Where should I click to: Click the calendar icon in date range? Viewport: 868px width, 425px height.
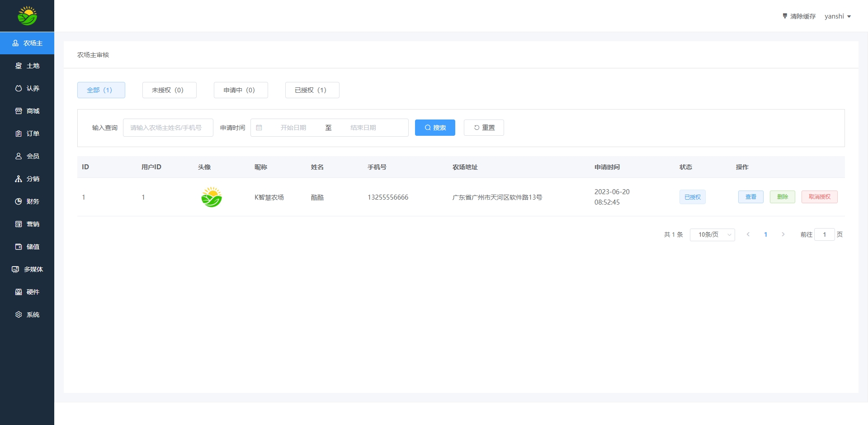tap(259, 128)
